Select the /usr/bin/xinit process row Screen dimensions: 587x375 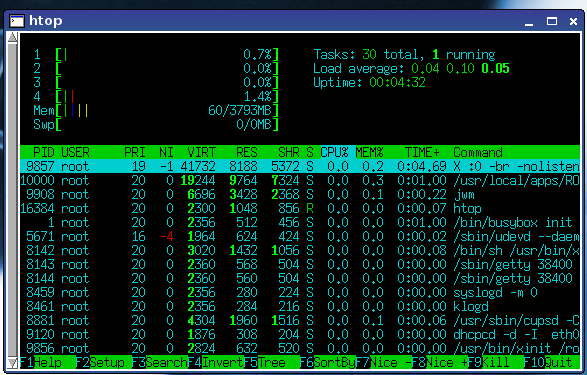[x=300, y=348]
